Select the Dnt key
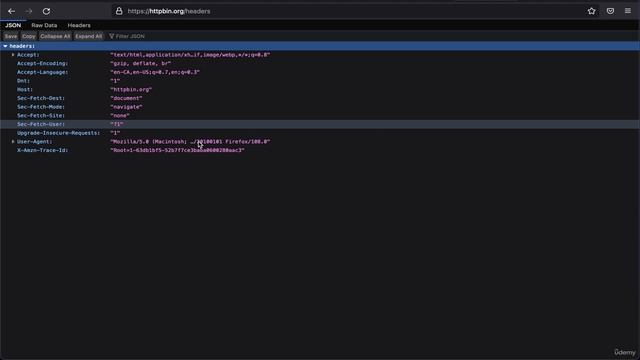640x360 pixels. (x=23, y=81)
